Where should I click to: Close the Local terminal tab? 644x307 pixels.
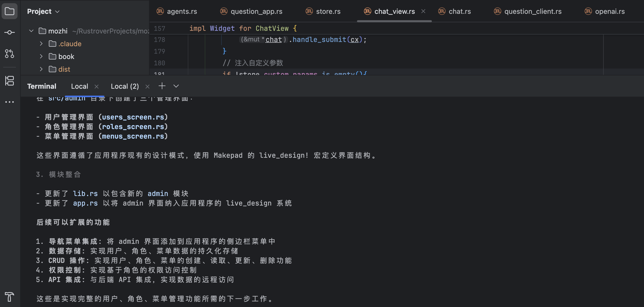(97, 87)
